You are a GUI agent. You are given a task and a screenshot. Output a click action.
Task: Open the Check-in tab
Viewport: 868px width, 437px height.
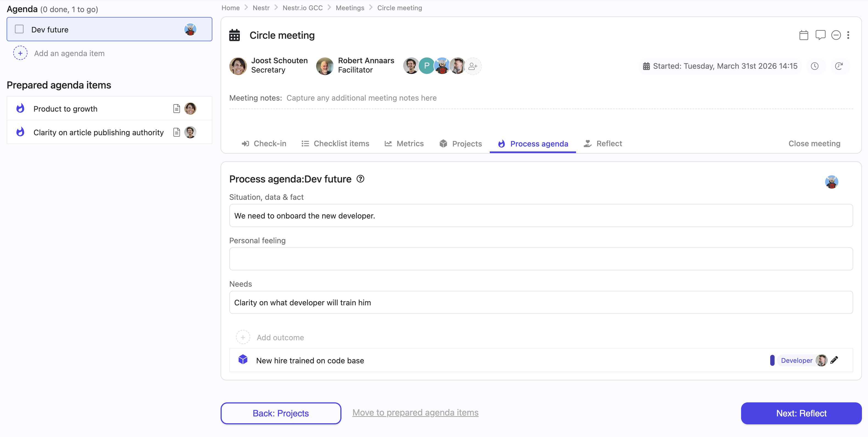[264, 143]
